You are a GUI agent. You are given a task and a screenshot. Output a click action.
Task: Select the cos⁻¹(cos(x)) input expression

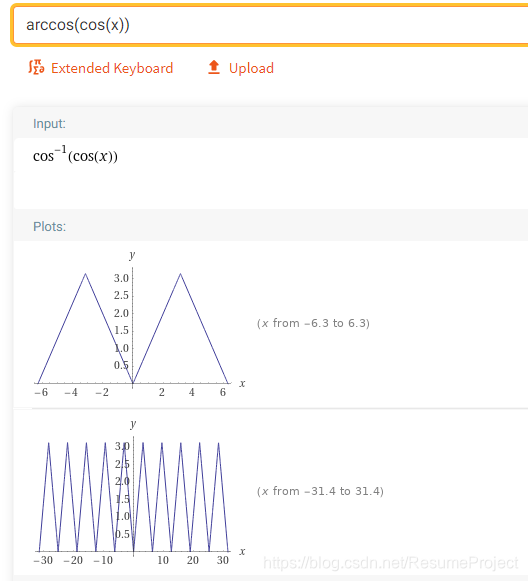pos(75,155)
